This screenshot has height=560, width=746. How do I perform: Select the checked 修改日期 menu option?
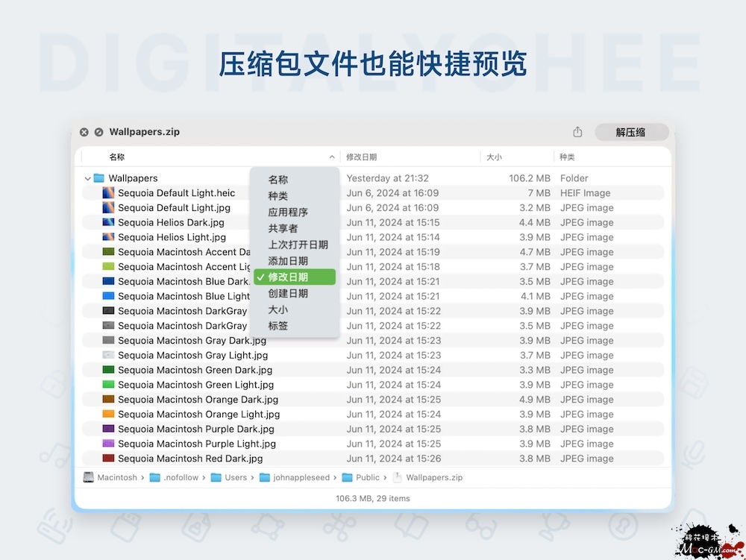pyautogui.click(x=294, y=277)
